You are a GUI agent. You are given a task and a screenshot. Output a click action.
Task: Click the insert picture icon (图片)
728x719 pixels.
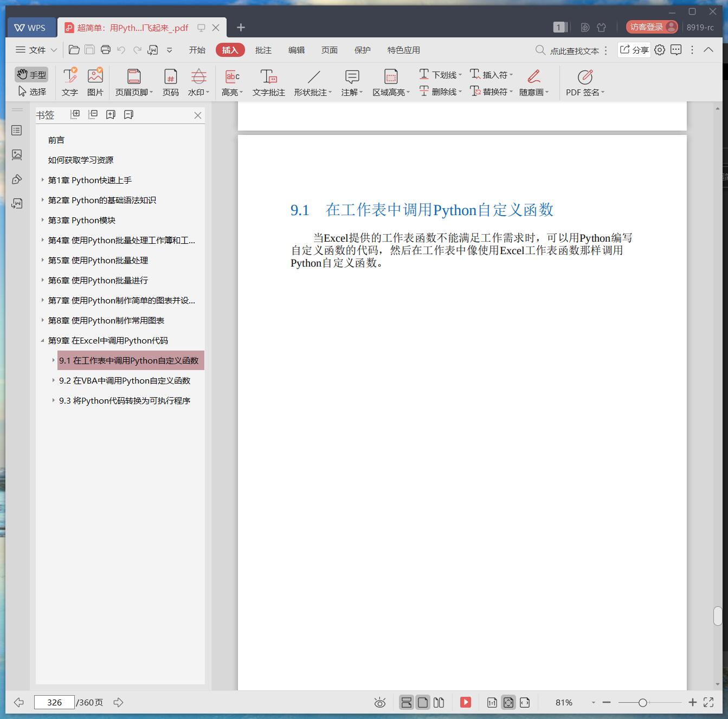pyautogui.click(x=95, y=82)
